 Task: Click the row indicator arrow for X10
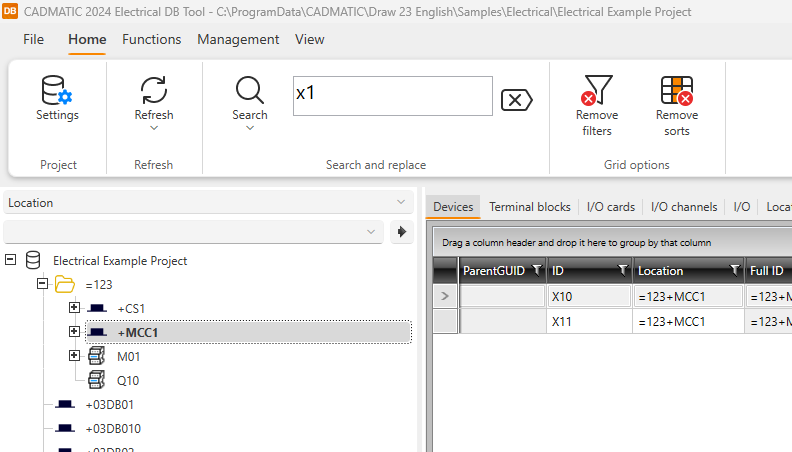(x=445, y=296)
